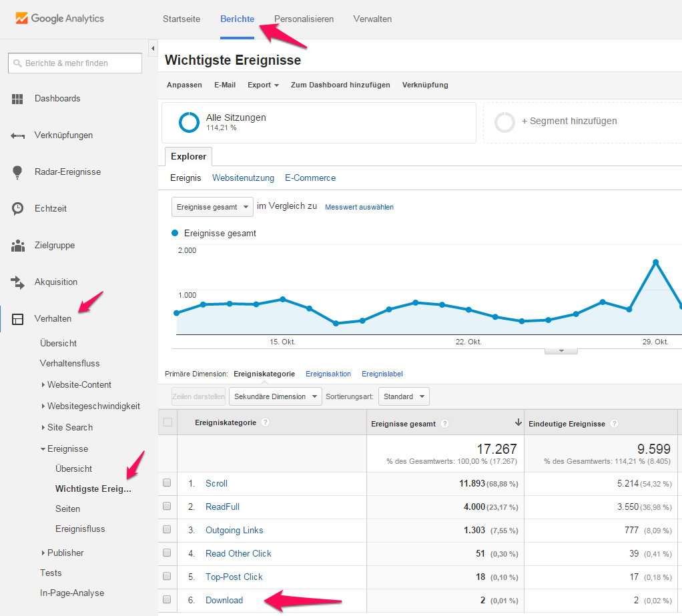The width and height of the screenshot is (682, 616).
Task: Switch to E-Commerce metric group
Action: click(x=310, y=178)
